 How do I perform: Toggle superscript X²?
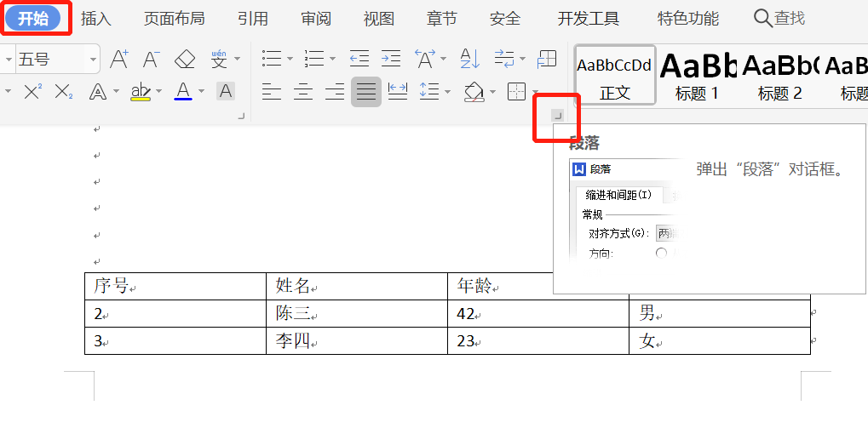click(x=32, y=91)
